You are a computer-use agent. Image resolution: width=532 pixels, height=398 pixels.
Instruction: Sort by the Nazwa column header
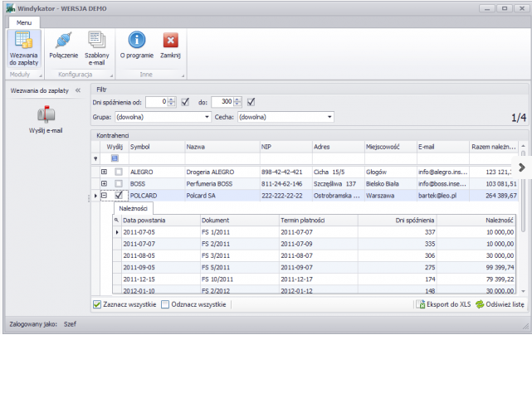(222, 147)
